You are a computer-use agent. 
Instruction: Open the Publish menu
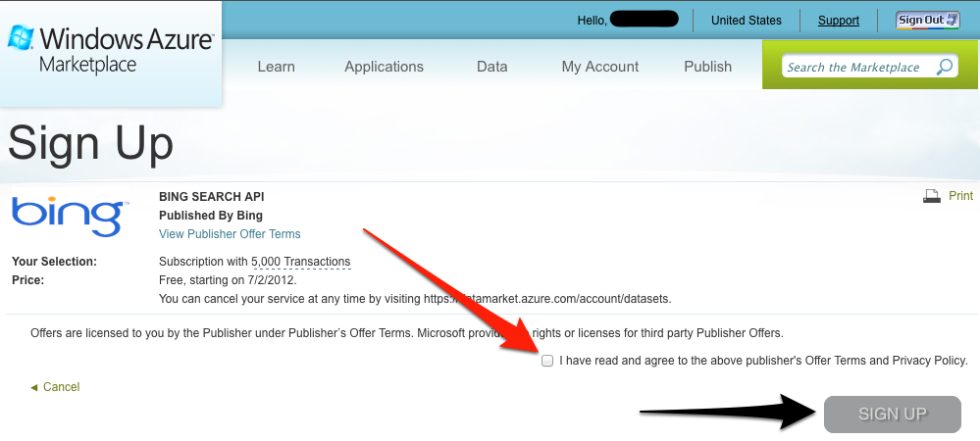[707, 67]
